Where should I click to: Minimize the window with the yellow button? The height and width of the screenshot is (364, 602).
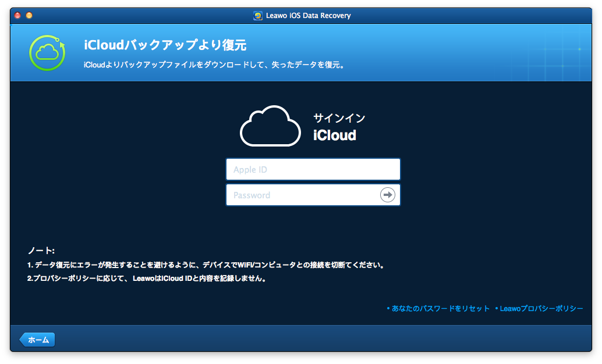(x=29, y=15)
